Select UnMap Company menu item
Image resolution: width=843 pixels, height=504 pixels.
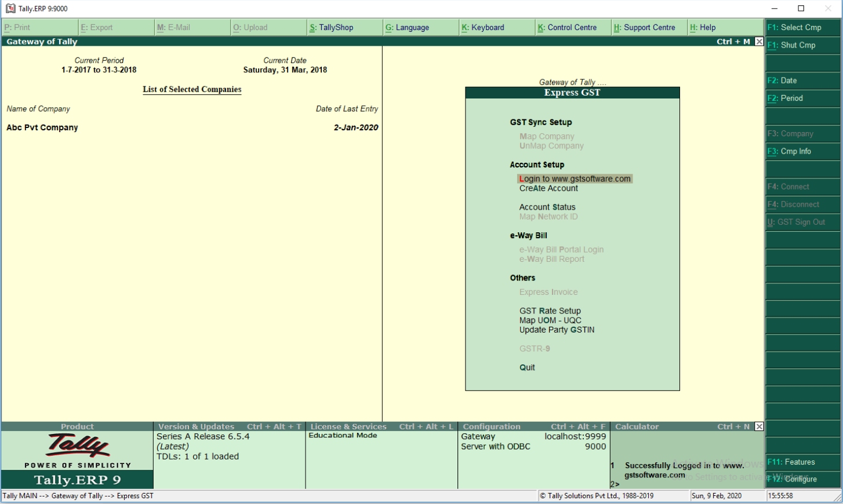click(x=551, y=146)
